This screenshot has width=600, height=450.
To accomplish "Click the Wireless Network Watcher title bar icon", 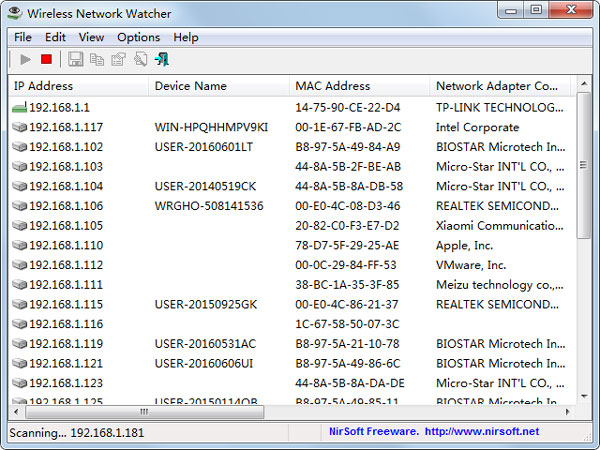I will pyautogui.click(x=15, y=13).
